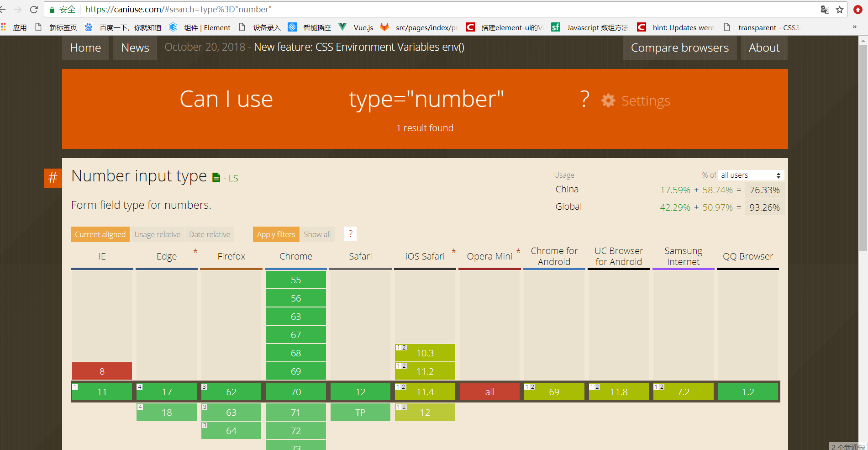Click the iOS Safari 10.3 cell

coord(425,353)
